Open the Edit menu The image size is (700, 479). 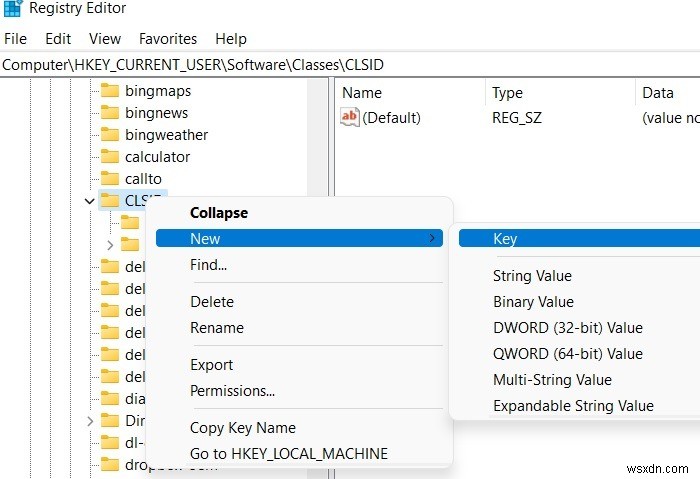coord(58,39)
